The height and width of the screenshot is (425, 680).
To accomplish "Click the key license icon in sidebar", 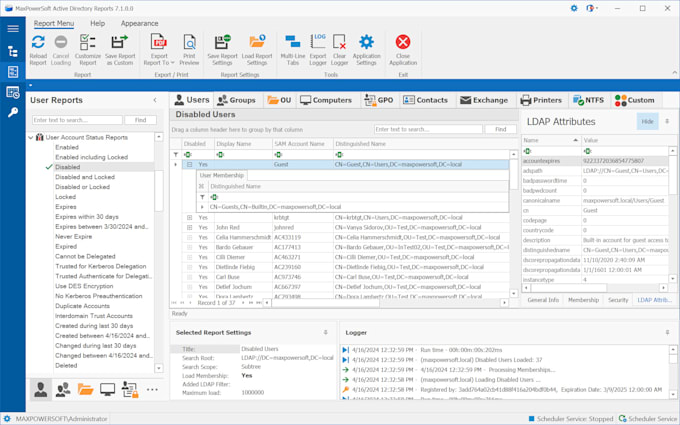I will click(x=13, y=113).
